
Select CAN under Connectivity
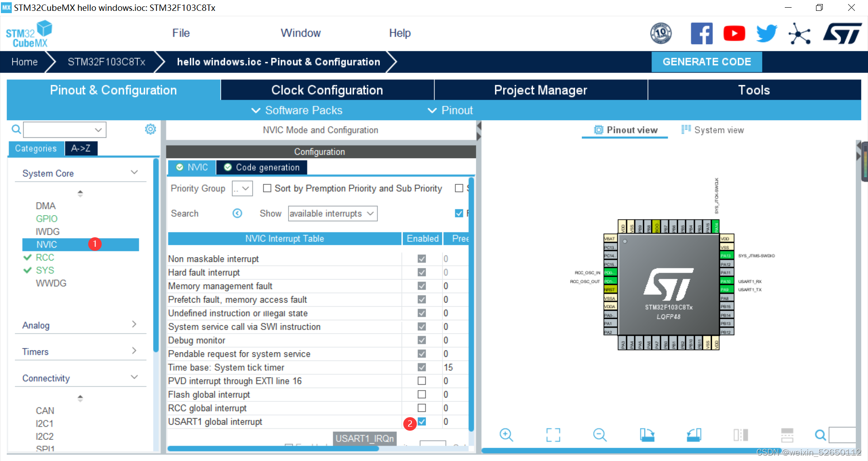tap(45, 411)
